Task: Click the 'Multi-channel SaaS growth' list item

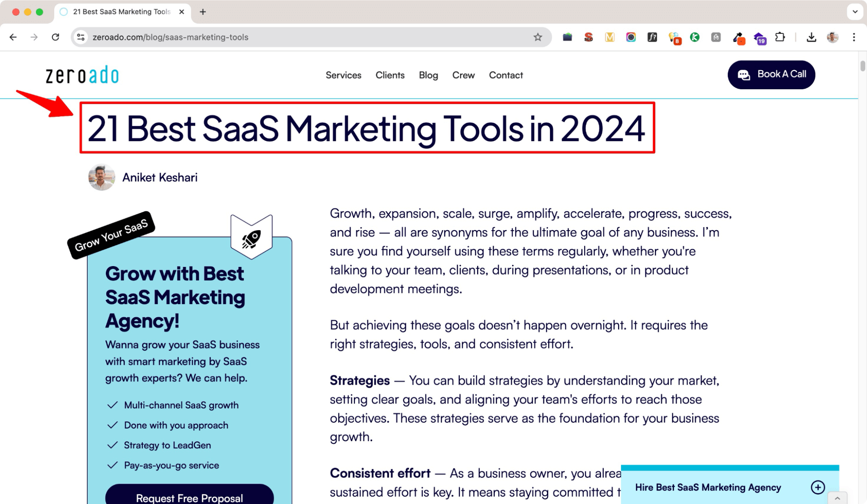Action: 181,405
